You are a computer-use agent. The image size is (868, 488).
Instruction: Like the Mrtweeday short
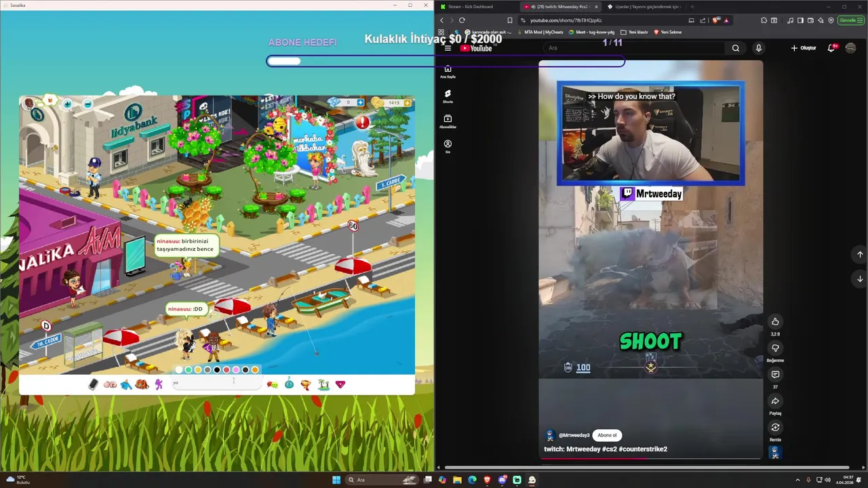pyautogui.click(x=775, y=321)
